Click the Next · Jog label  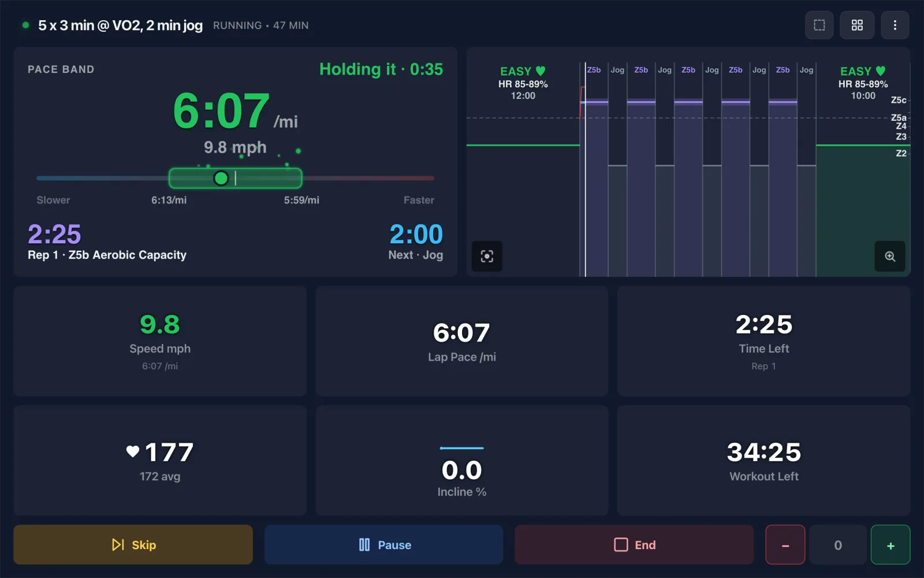click(415, 255)
